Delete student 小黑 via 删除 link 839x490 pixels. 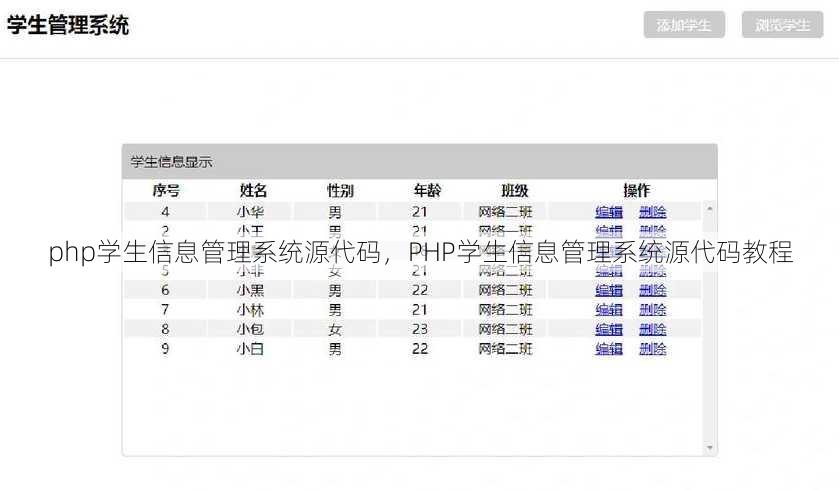pos(653,290)
